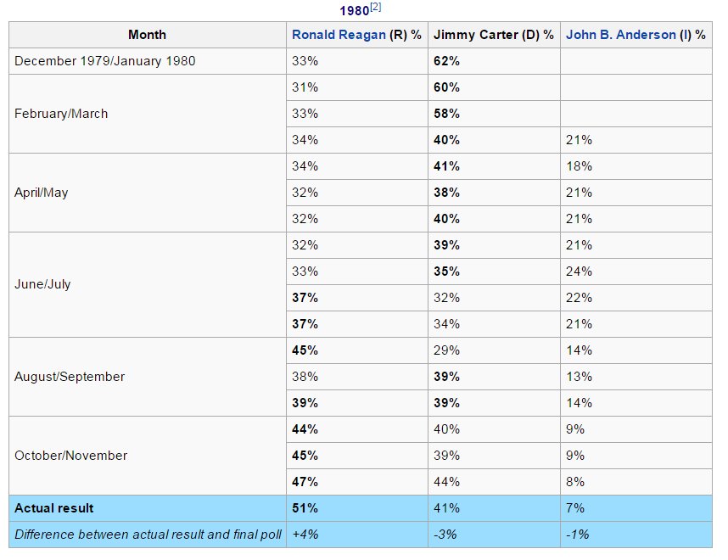Click the October/November row label
The image size is (728, 560).
coord(70,456)
